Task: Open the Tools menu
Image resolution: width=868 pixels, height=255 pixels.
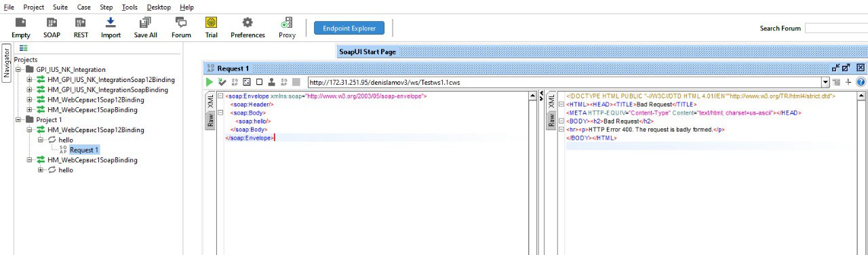Action: click(129, 7)
